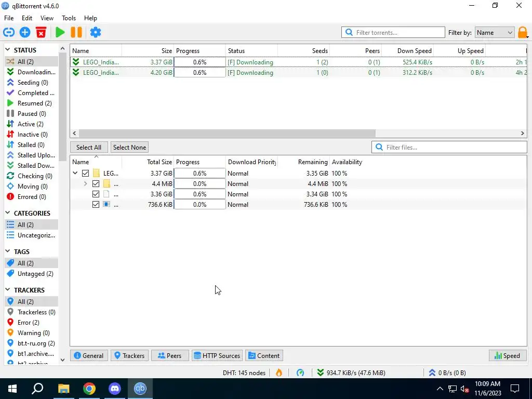Select Warning (0) tracker filter
Viewport: 532px width, 399px height.
tap(31, 333)
